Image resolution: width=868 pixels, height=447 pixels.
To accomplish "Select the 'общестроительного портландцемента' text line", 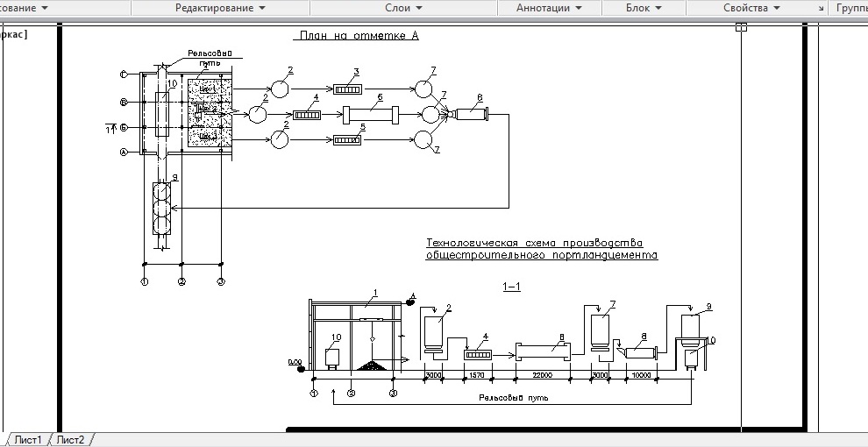I will (542, 255).
